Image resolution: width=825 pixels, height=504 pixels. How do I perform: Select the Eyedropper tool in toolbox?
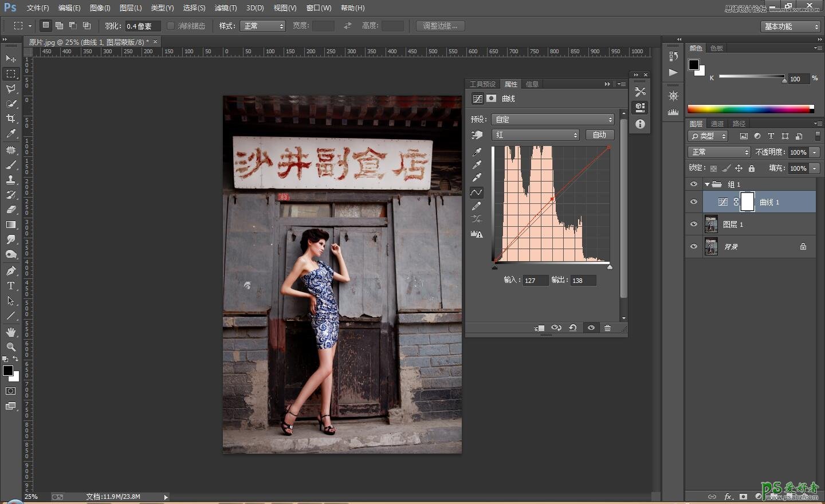click(x=11, y=133)
